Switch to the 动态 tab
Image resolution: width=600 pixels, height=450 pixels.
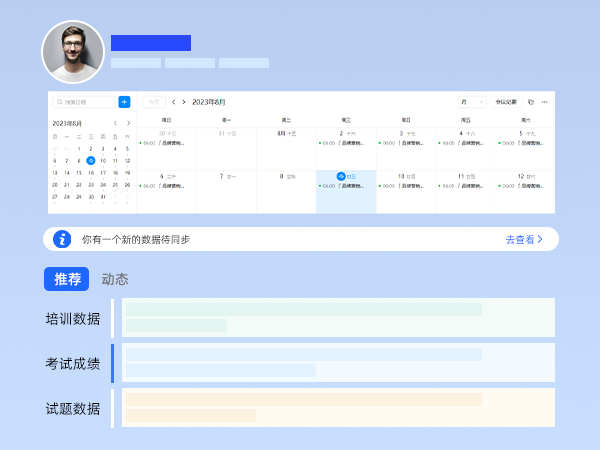[115, 279]
